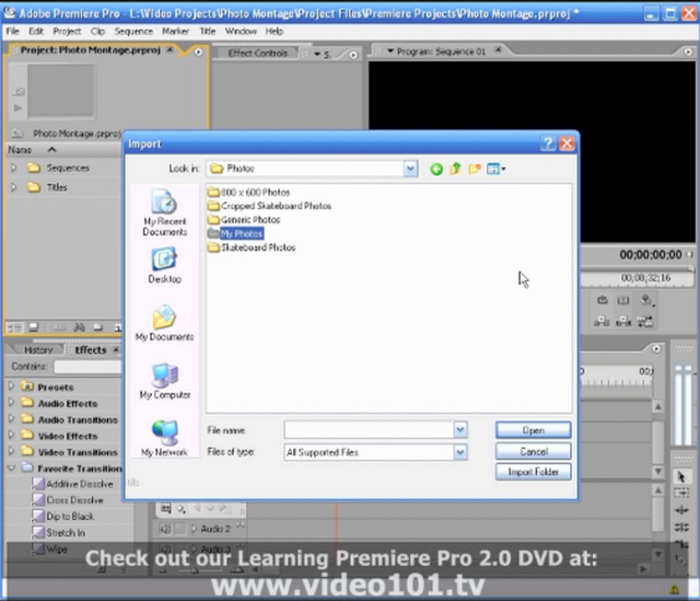700x601 pixels.
Task: Go up one folder level in Import dialog
Action: pos(455,168)
